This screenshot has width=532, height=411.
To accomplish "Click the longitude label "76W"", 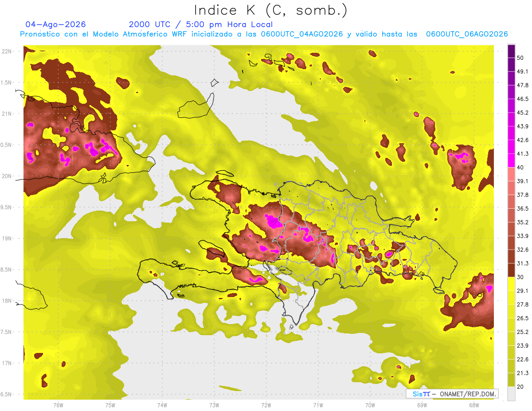I will [x=58, y=405].
